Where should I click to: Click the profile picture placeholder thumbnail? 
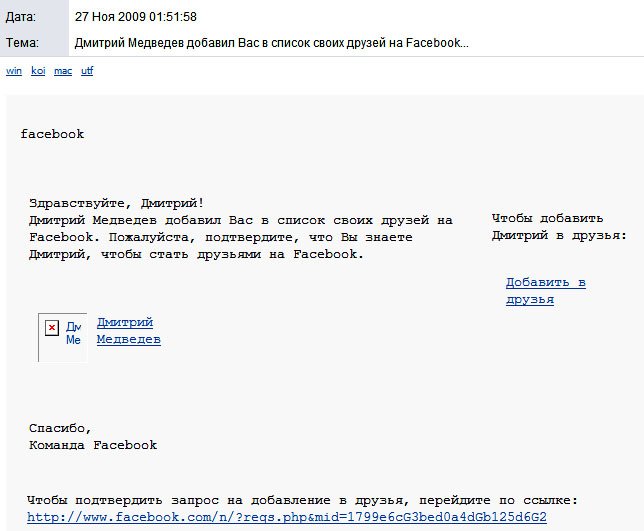(62, 337)
